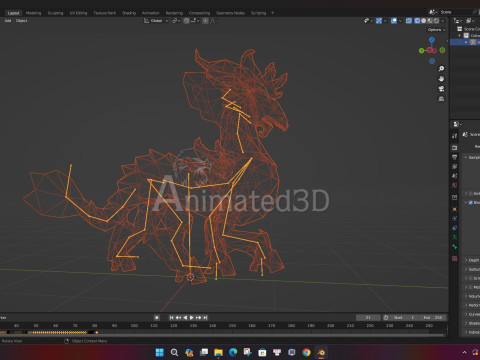Click the pan view hand icon
The height and width of the screenshot is (360, 480).
(x=441, y=79)
